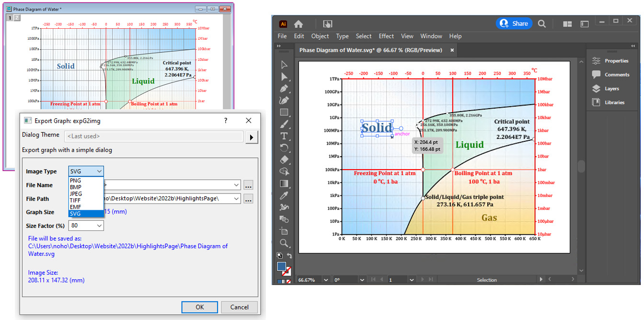Image resolution: width=644 pixels, height=320 pixels.
Task: Click OK to export the graph
Action: (x=200, y=307)
